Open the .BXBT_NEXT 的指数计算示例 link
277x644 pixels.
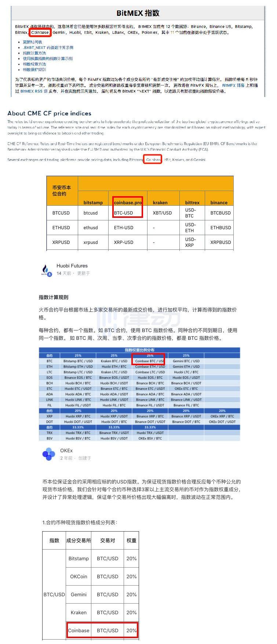click(48, 47)
